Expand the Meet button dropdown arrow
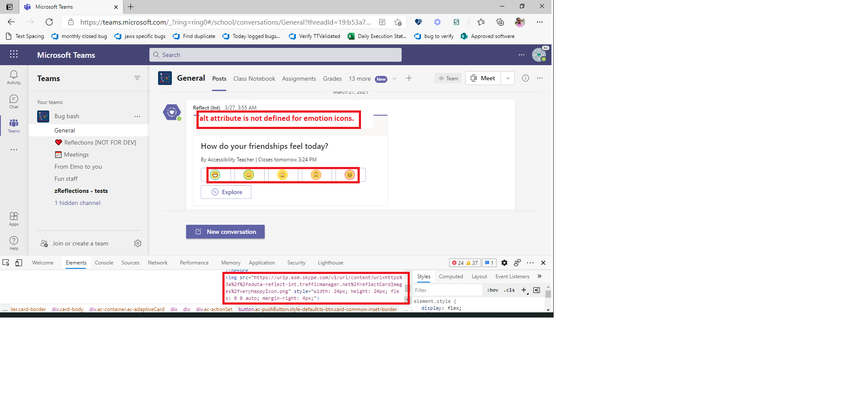The image size is (868, 409). 507,78
